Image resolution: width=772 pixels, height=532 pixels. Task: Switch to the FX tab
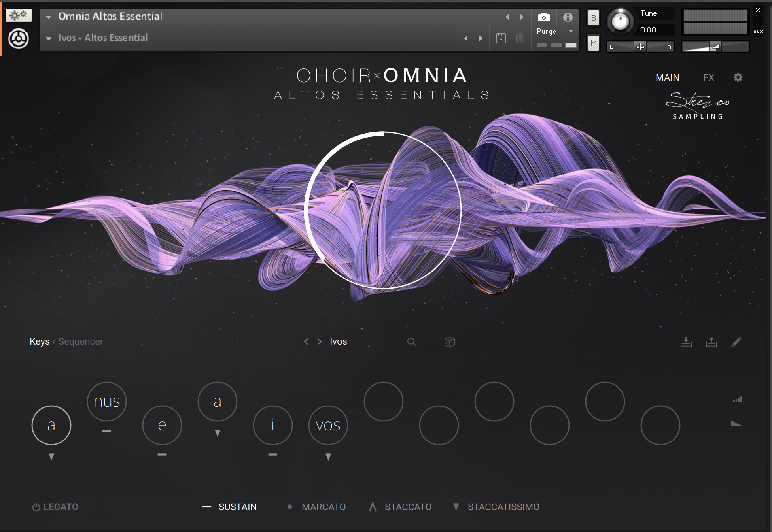coord(709,77)
